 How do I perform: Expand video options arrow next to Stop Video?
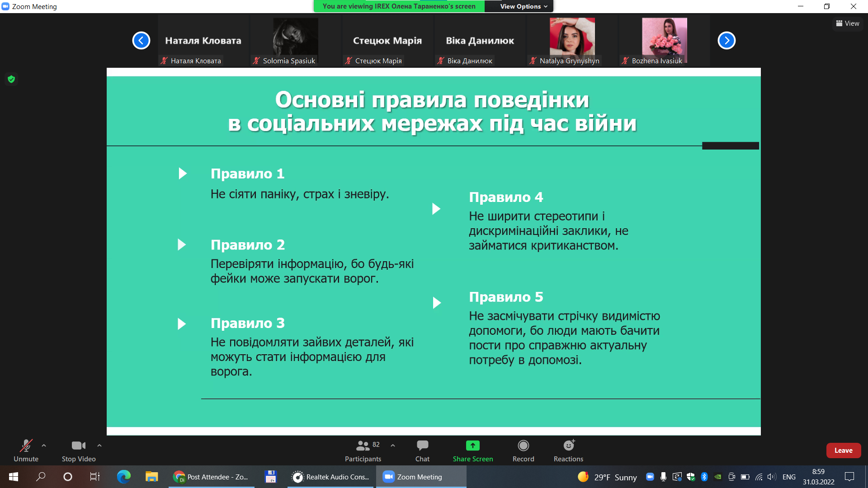pos(99,446)
